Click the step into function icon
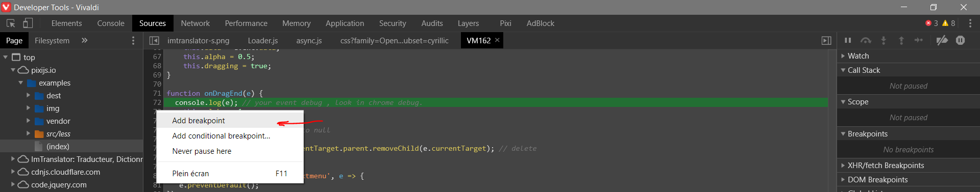This screenshot has height=192, width=980. [x=884, y=40]
